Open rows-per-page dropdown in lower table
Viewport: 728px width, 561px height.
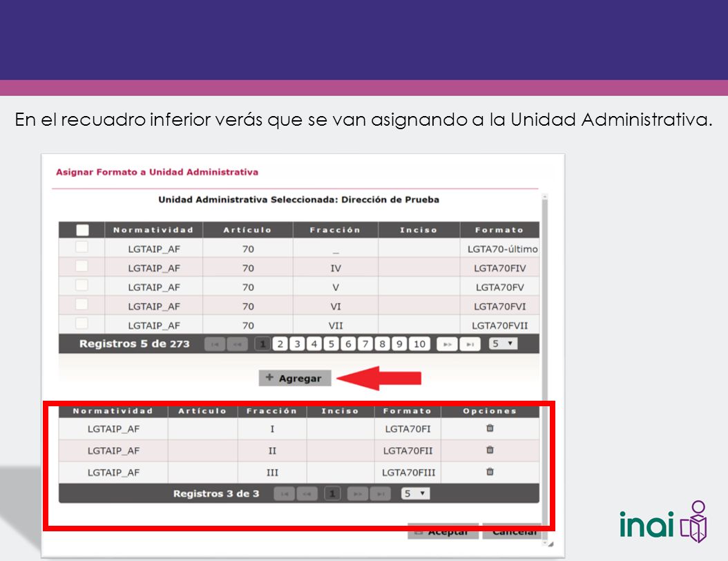416,493
